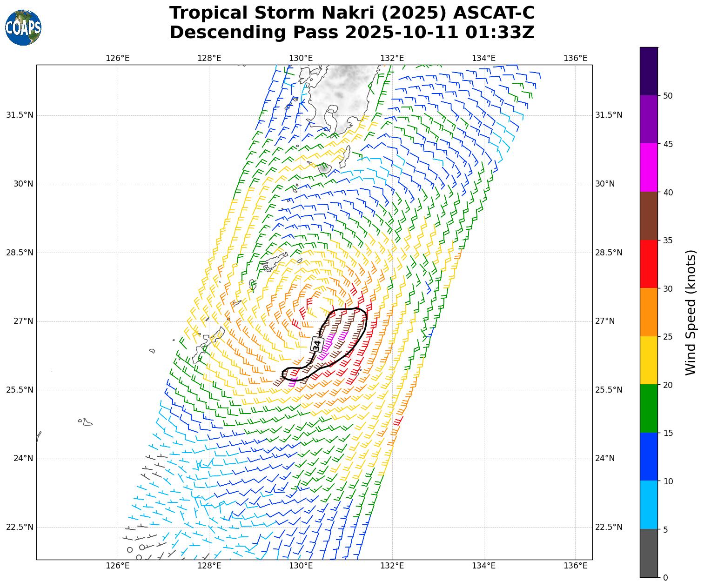Select the cyan 5-10 knot colorbar segment

649,505
